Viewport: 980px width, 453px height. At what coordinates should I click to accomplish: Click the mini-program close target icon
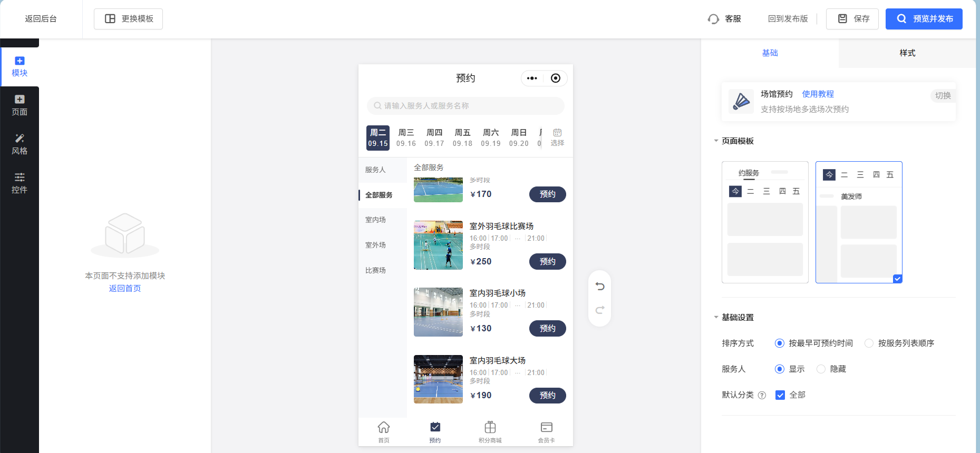point(556,78)
